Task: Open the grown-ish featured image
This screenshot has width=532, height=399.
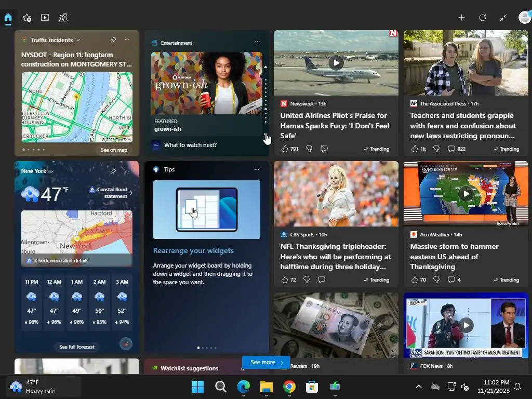Action: click(x=207, y=83)
